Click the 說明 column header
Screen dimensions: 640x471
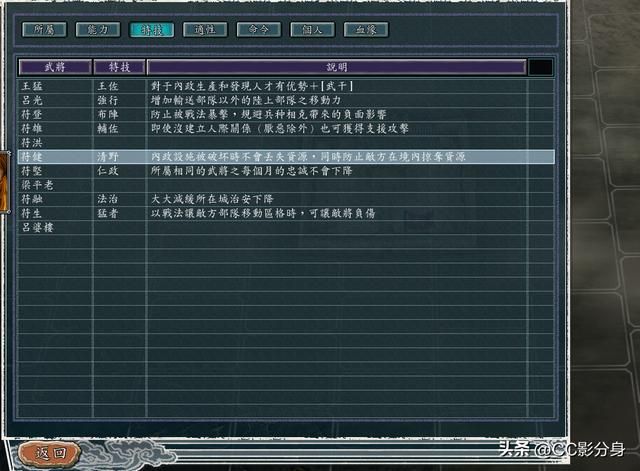[336, 67]
